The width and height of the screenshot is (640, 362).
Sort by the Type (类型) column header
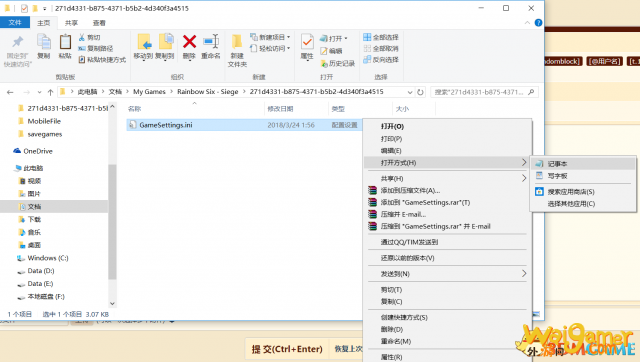coord(338,109)
